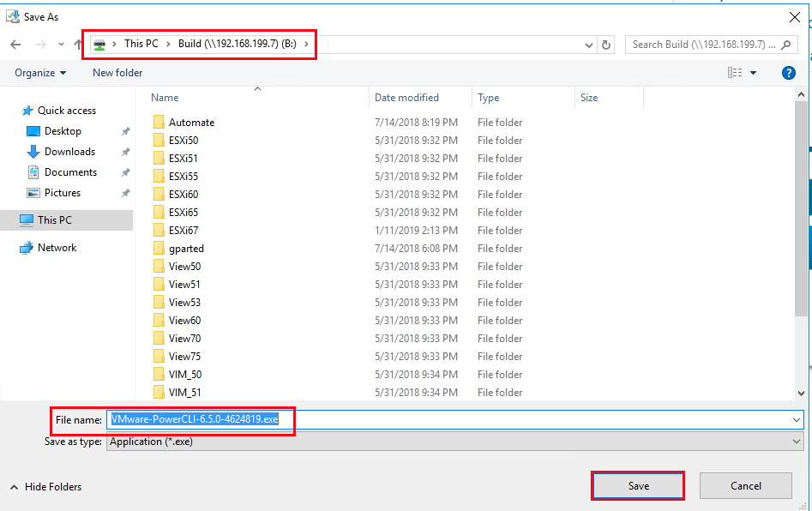
Task: Click the gparted folder icon
Action: 159,249
